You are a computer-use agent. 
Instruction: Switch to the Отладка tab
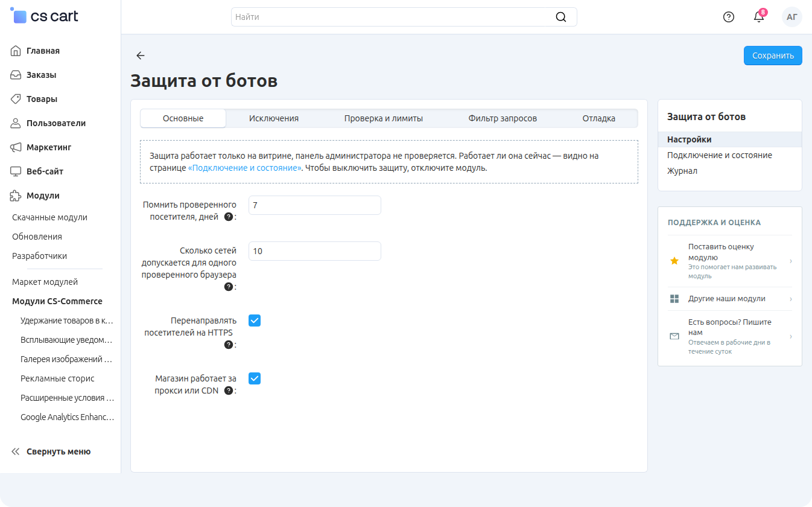coord(599,118)
